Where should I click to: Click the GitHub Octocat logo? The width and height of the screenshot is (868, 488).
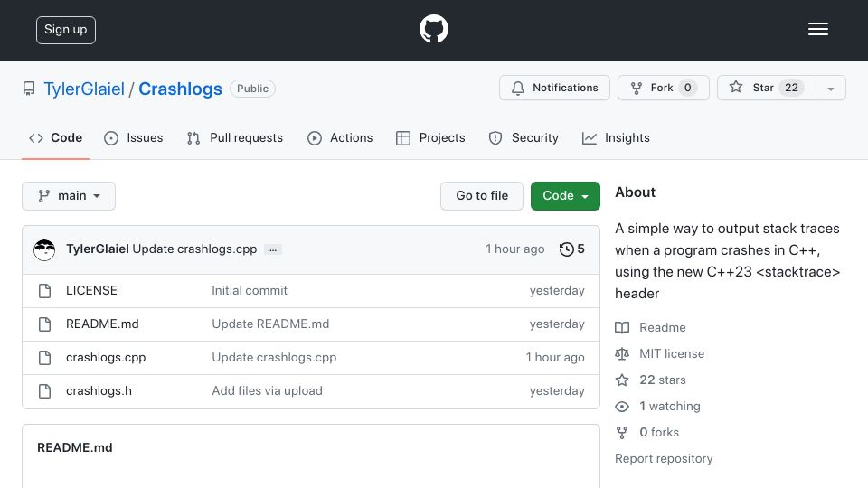pyautogui.click(x=433, y=29)
